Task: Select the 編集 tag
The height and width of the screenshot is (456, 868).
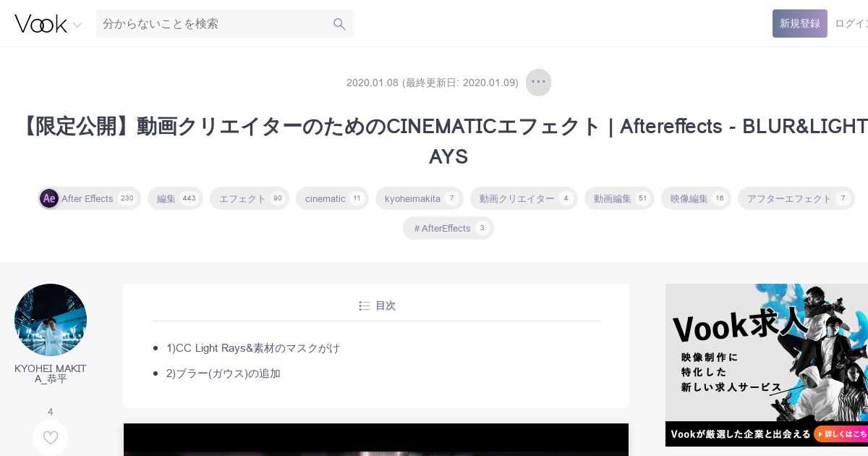Action: 175,198
